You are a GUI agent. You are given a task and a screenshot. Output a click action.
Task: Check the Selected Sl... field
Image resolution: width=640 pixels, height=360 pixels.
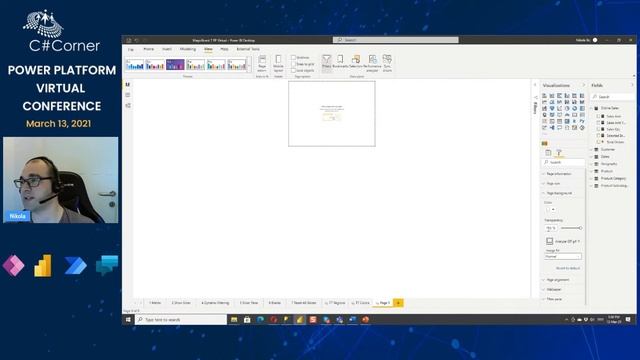599,136
